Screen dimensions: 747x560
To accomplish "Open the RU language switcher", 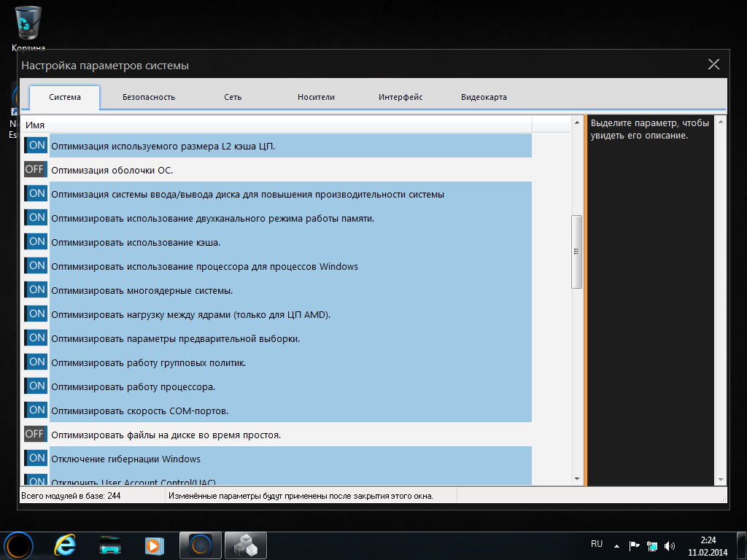I will (597, 545).
